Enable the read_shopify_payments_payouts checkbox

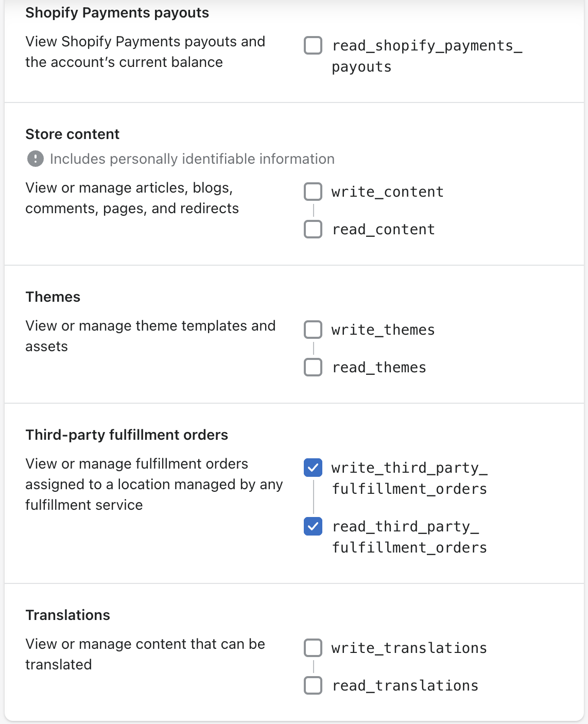tap(313, 45)
